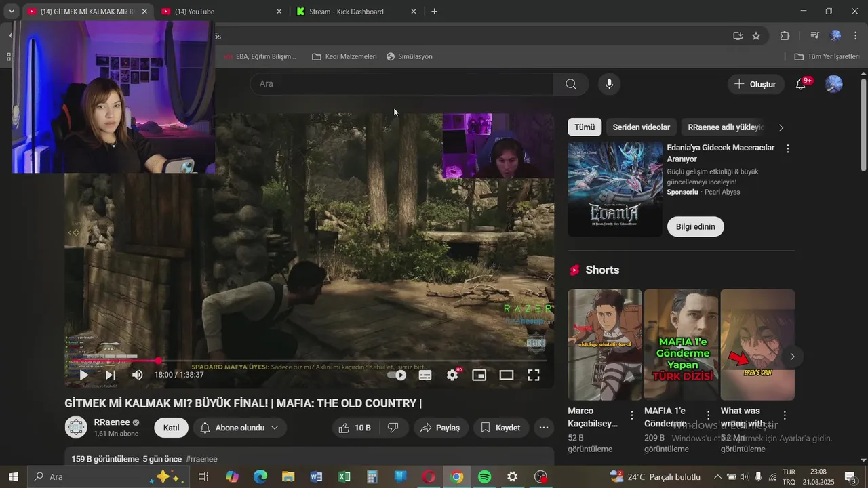Like the video showing 10 B likes

(354, 428)
